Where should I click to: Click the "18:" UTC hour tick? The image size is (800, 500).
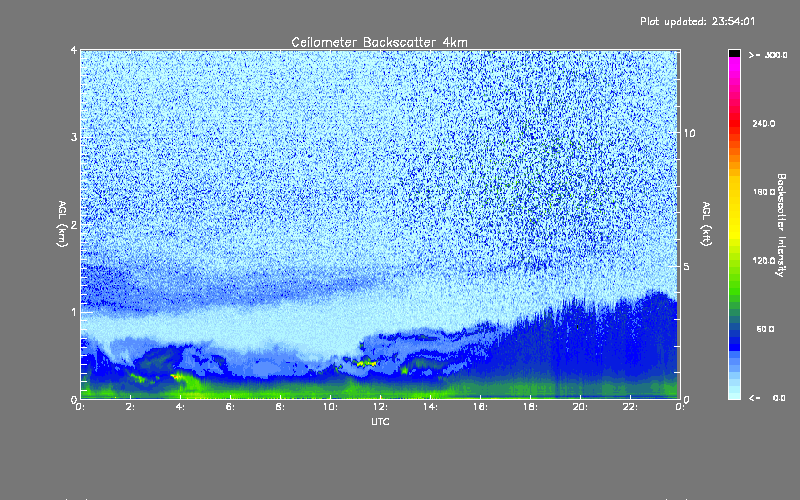[531, 407]
